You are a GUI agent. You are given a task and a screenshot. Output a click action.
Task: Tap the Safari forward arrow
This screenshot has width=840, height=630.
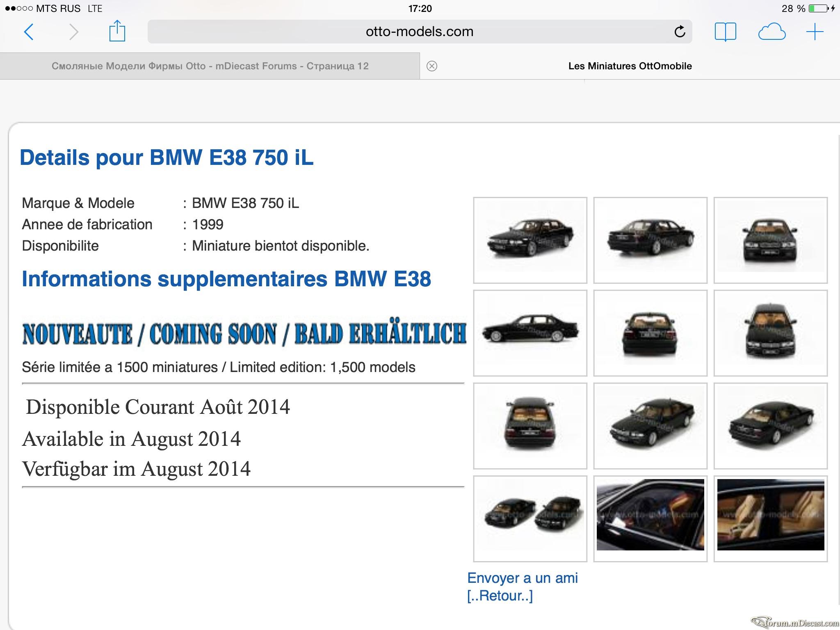(x=73, y=32)
